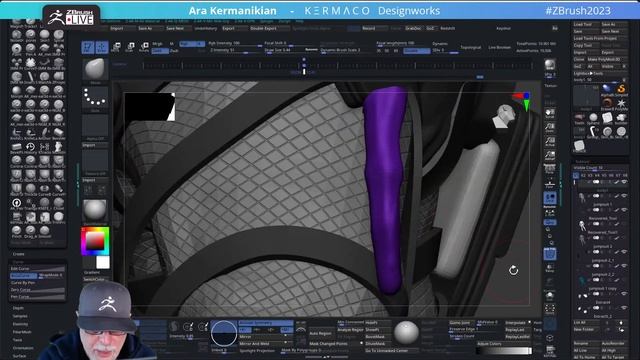The width and height of the screenshot is (640, 360).
Task: Expand the Orientation brush section
Action: (23, 348)
